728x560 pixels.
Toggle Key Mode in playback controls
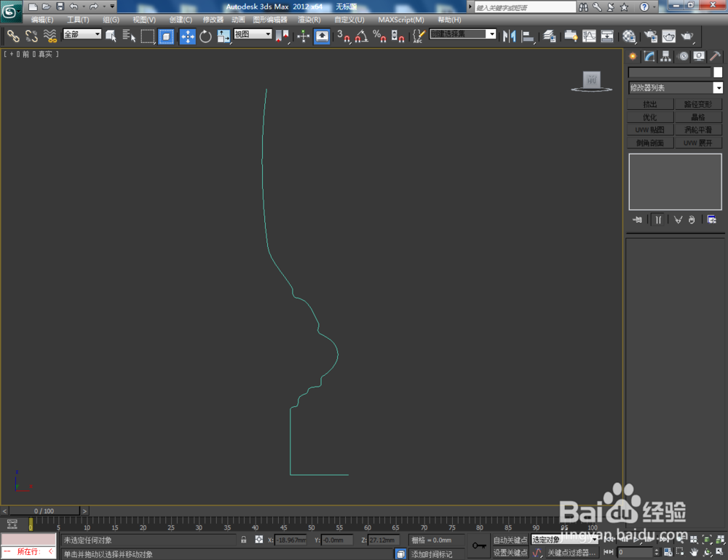[x=608, y=552]
